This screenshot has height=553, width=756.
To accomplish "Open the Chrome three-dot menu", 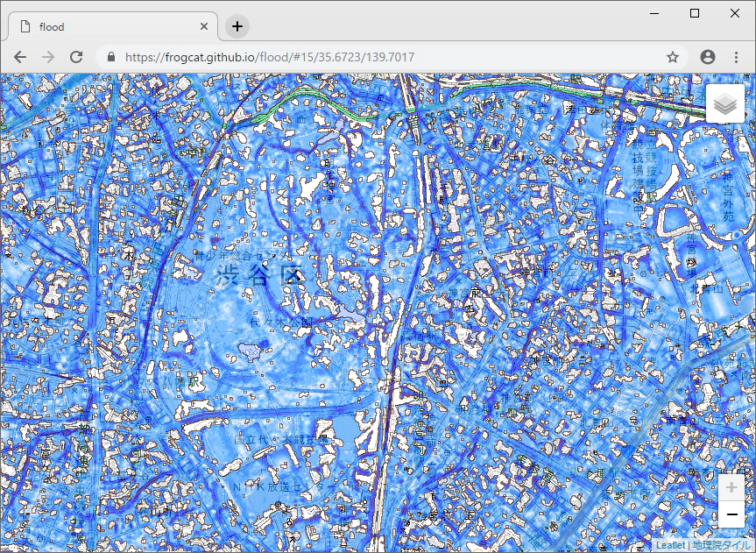I will (x=736, y=57).
